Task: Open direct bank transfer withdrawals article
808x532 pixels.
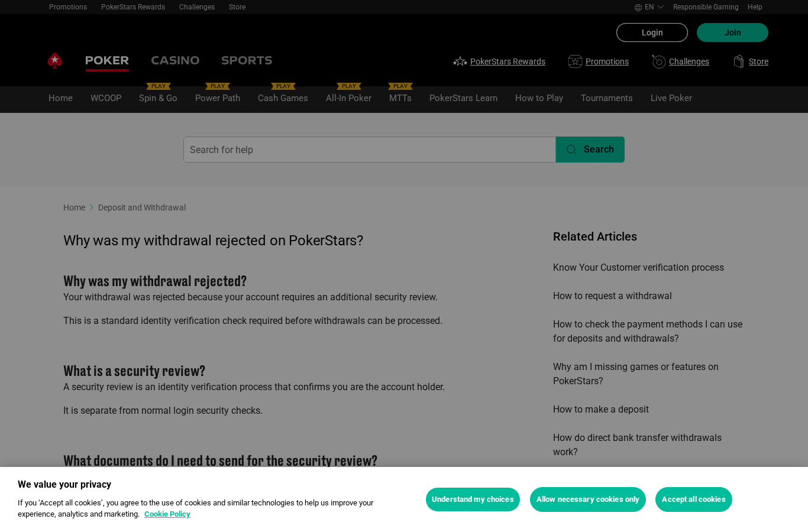Action: click(637, 445)
